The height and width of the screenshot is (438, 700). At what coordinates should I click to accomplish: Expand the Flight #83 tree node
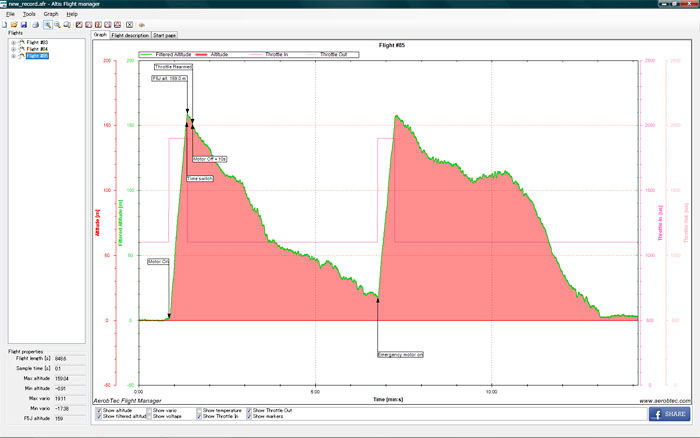(13, 43)
